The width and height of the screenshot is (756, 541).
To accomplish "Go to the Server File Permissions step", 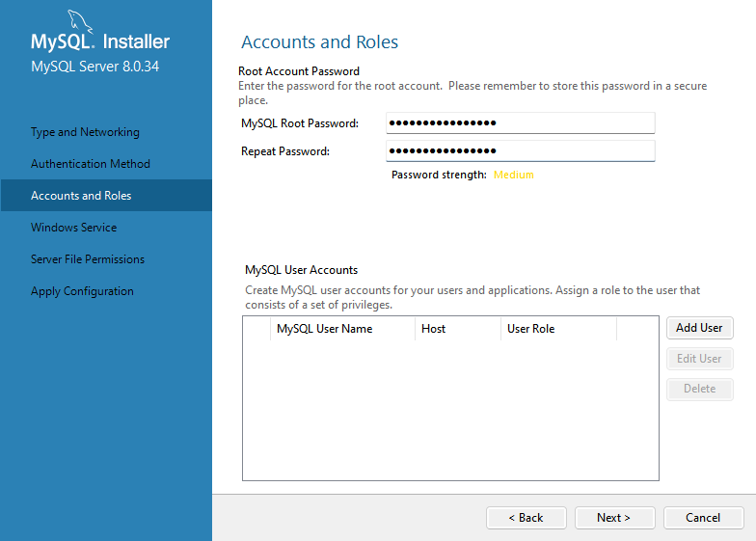I will [x=87, y=259].
